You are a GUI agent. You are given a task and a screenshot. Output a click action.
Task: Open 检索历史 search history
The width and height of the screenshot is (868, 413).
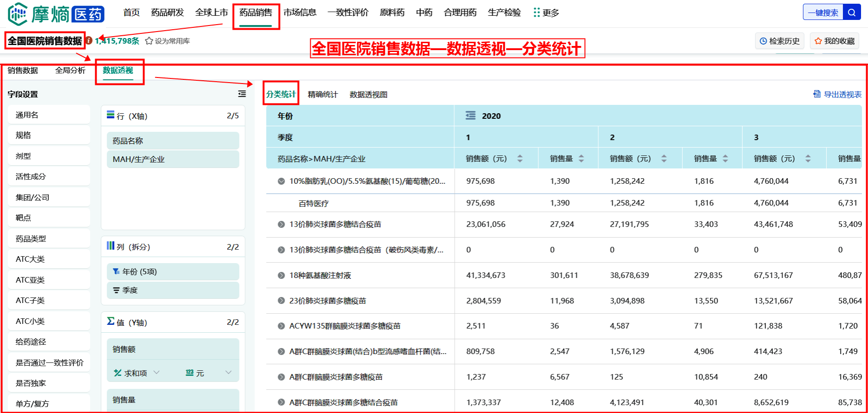[x=780, y=41]
